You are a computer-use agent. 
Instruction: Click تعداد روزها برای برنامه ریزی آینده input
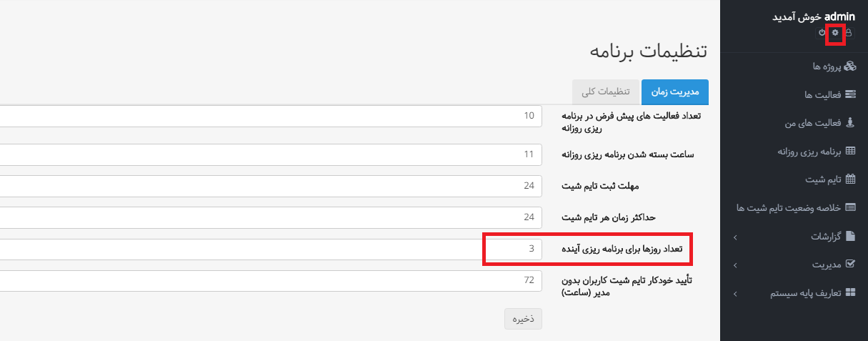(270, 249)
